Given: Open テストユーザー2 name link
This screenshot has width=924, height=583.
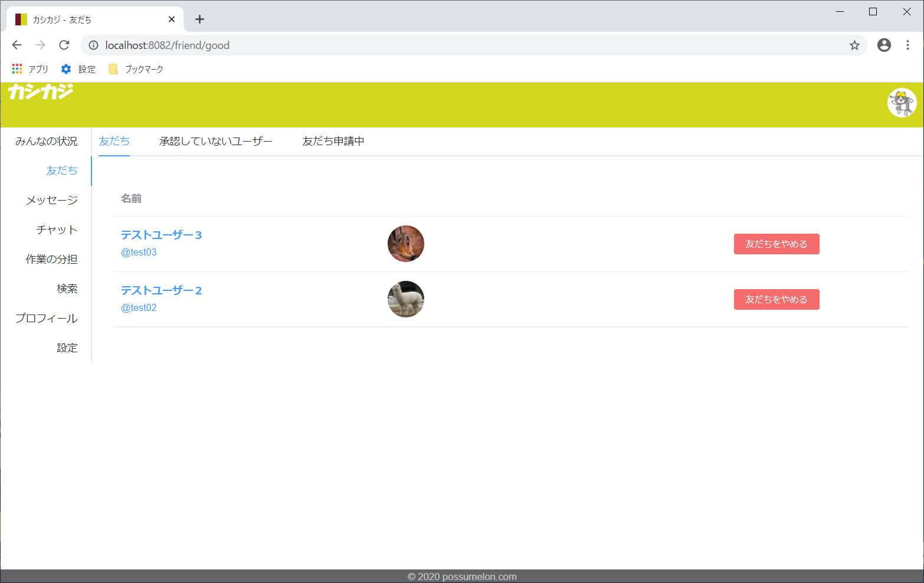Looking at the screenshot, I should (x=161, y=290).
